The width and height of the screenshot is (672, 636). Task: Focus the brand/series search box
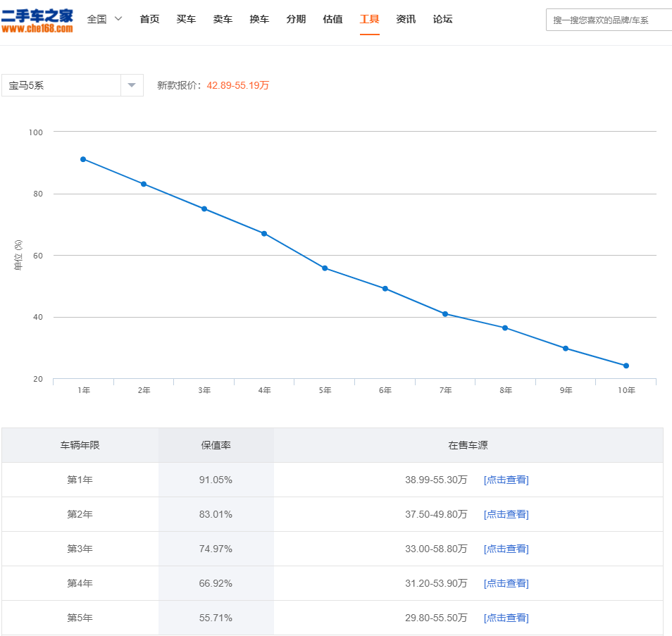point(609,20)
